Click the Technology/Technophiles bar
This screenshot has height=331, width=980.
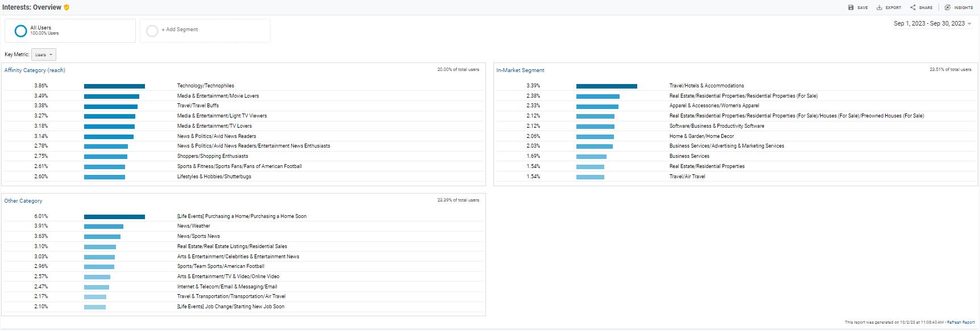(x=114, y=86)
